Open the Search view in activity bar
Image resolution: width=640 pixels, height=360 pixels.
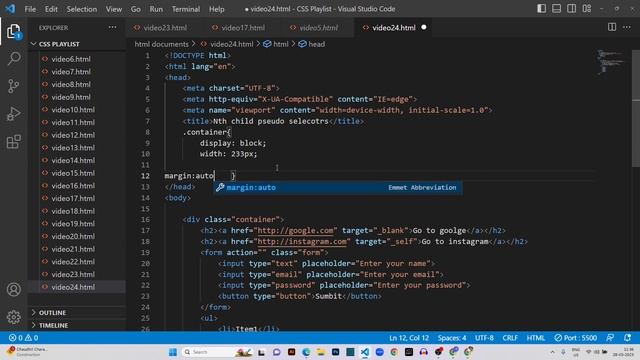pyautogui.click(x=13, y=58)
